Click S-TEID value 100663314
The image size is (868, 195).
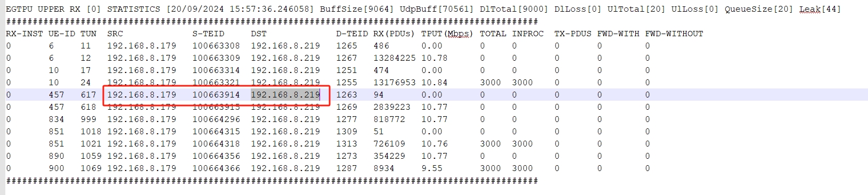[216, 70]
